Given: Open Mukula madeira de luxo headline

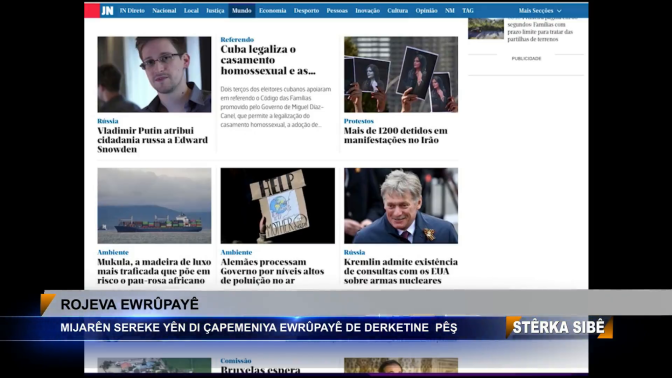Looking at the screenshot, I should [x=154, y=271].
